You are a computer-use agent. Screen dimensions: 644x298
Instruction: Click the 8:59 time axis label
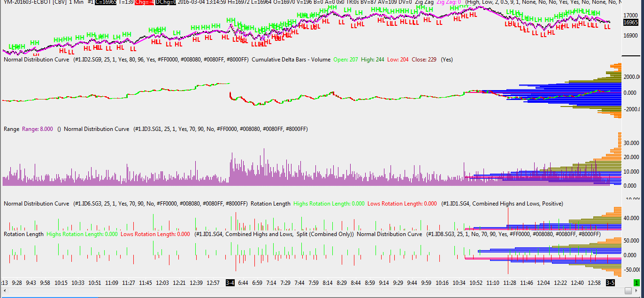(x=370, y=283)
